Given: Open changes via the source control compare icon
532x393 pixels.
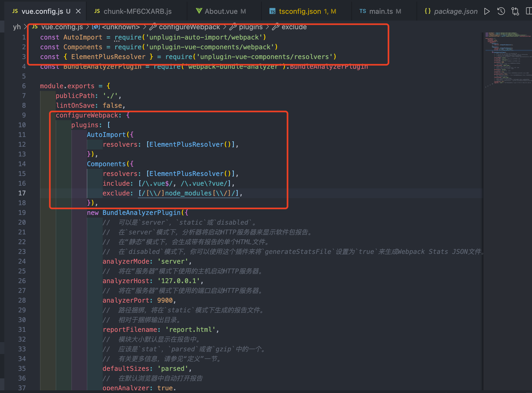Looking at the screenshot, I should pos(515,11).
